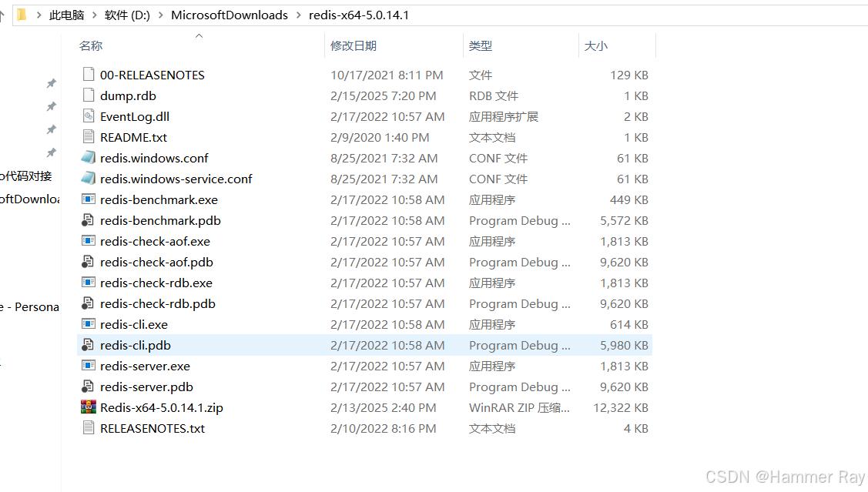Sort files by 大小 column

pos(595,46)
